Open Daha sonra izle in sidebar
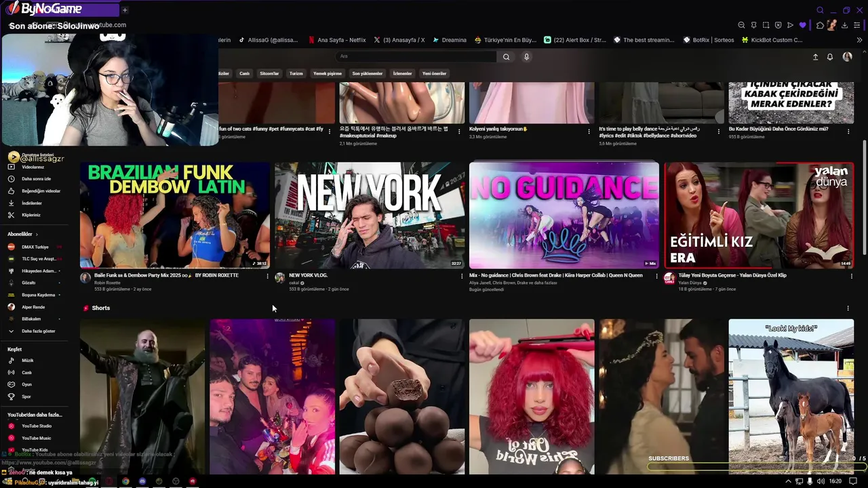 [36, 179]
